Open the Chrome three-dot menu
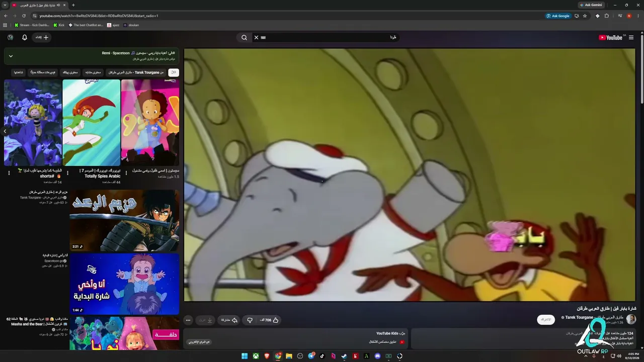 pyautogui.click(x=638, y=16)
